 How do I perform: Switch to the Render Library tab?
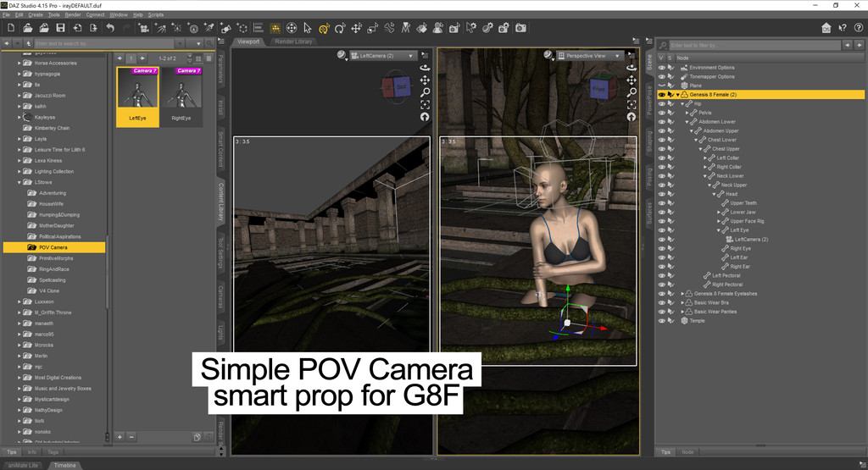tap(293, 41)
